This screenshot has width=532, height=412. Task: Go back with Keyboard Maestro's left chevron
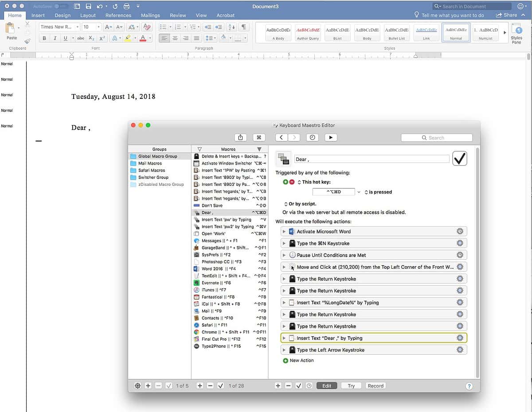click(x=282, y=137)
